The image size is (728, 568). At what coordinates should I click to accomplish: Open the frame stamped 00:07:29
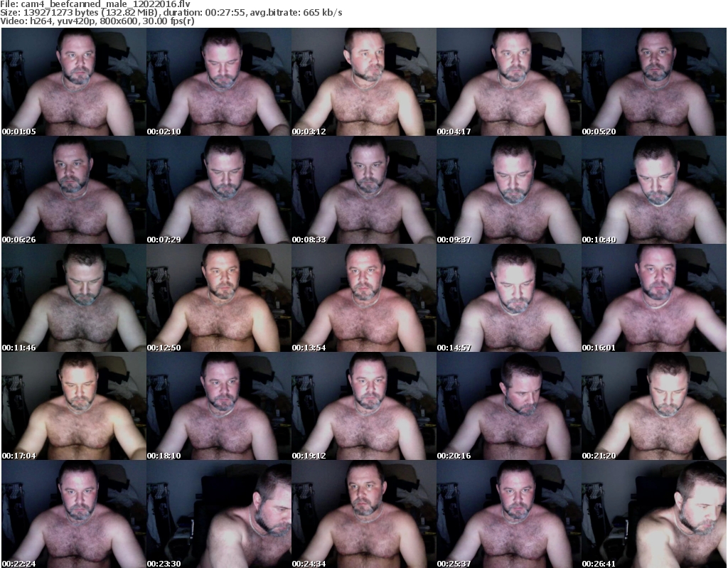[219, 190]
